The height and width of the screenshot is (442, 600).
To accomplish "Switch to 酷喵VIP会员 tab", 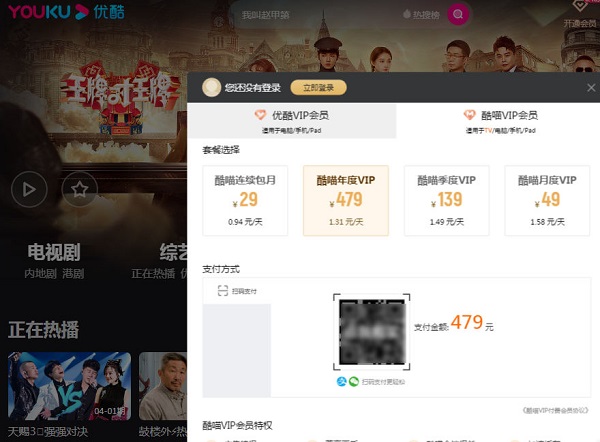I will (500, 120).
